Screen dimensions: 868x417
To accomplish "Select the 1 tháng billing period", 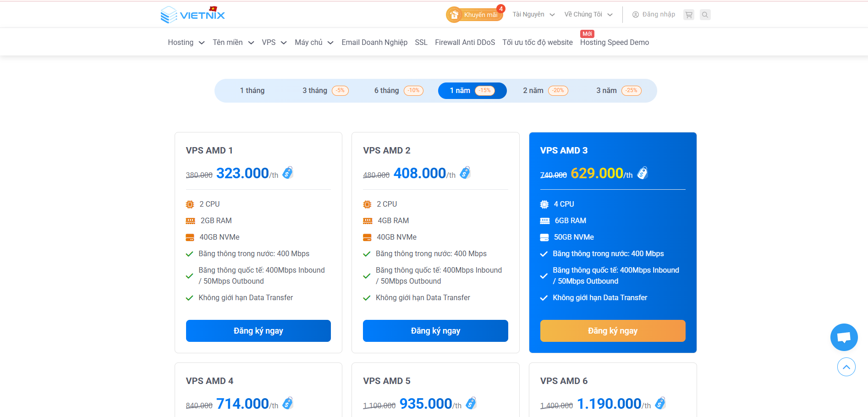I will coord(252,91).
